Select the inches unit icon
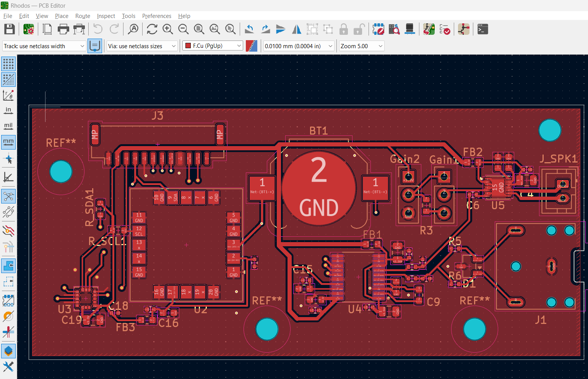The height and width of the screenshot is (379, 588). [8, 110]
